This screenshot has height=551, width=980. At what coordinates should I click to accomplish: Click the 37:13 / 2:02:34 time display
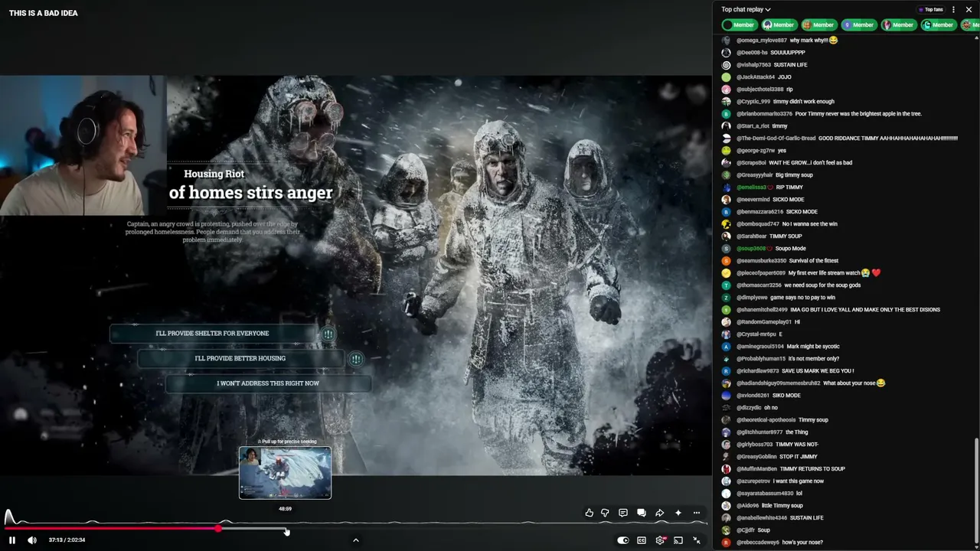click(67, 540)
